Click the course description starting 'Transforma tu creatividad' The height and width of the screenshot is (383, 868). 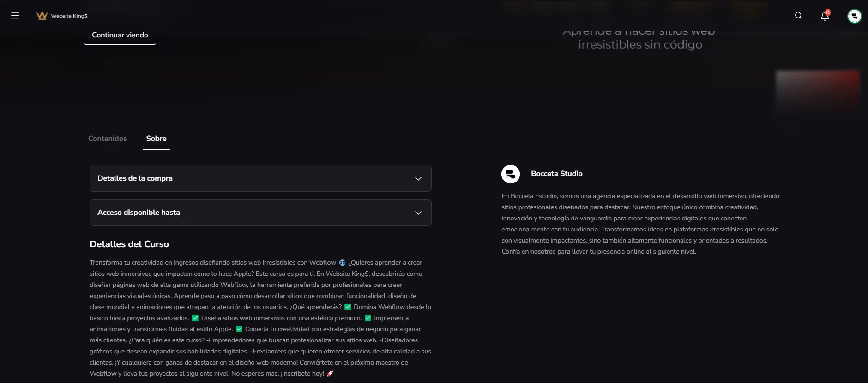pos(260,318)
